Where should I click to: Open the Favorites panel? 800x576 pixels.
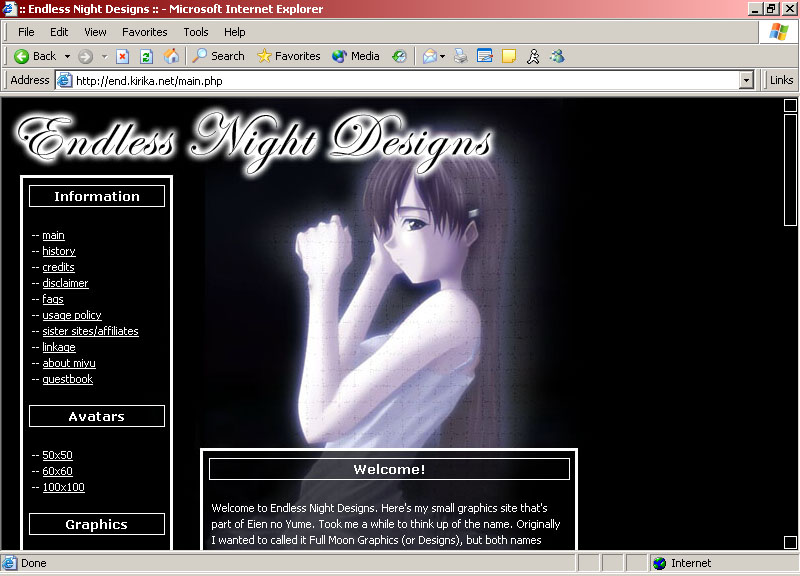(x=288, y=56)
